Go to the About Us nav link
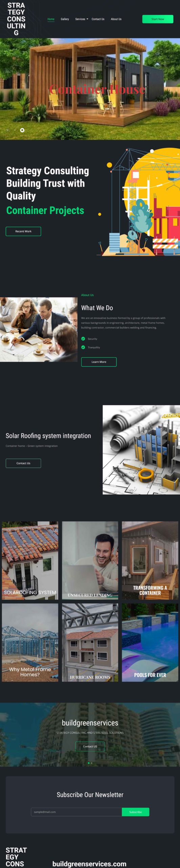Screen dimensions: 180x868 [x=116, y=19]
